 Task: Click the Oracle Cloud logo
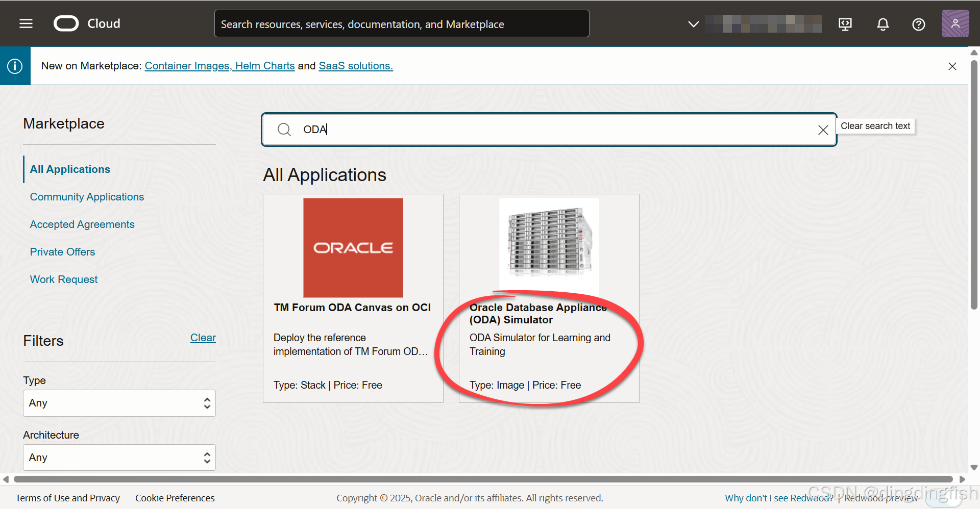coord(87,23)
